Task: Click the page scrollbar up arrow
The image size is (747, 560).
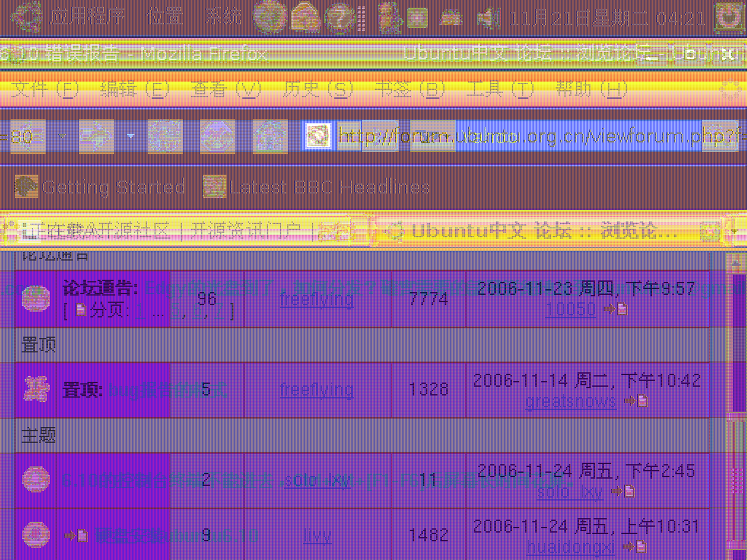Action: (735, 262)
